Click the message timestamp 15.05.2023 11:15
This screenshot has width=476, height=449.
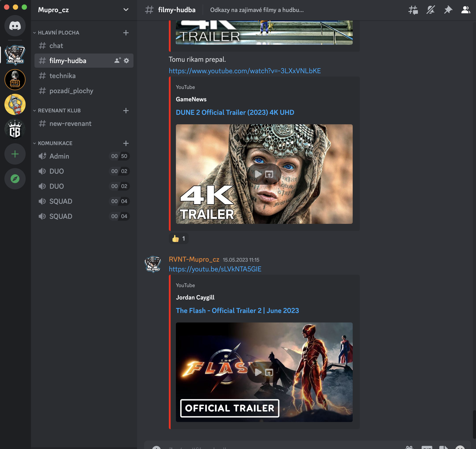click(241, 260)
